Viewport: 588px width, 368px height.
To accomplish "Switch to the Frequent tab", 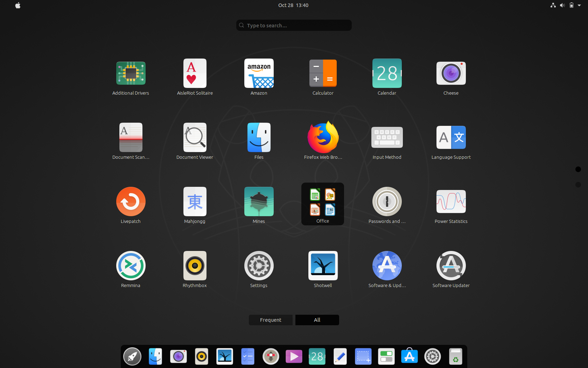I will [271, 320].
